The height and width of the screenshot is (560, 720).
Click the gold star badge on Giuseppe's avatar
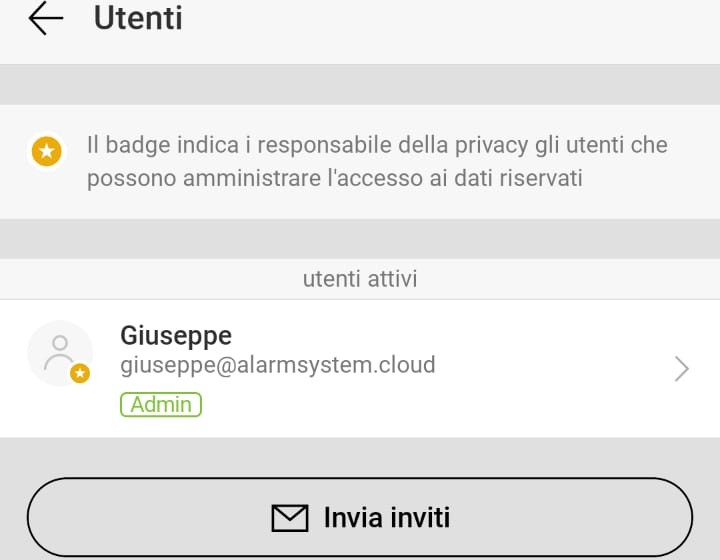click(80, 373)
